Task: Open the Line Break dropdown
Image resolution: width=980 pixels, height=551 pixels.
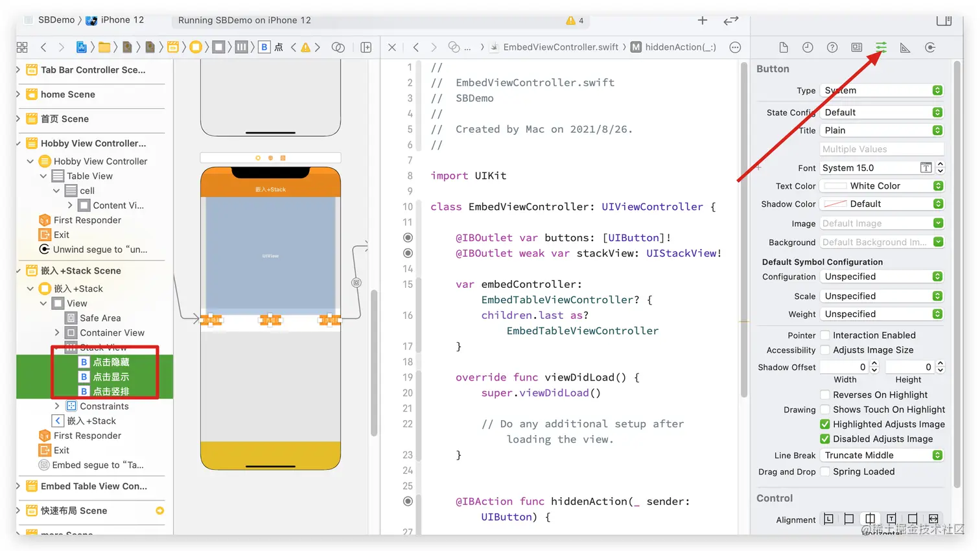Action: pyautogui.click(x=881, y=456)
